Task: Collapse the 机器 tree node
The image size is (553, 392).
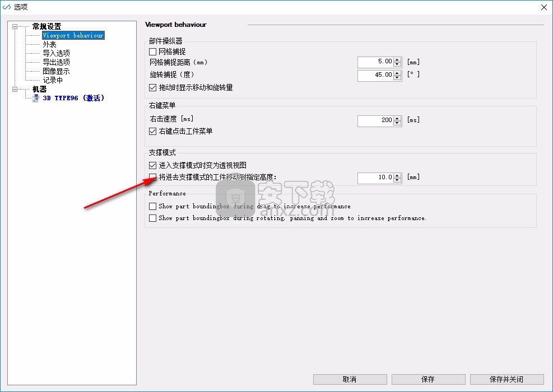Action: [15, 89]
